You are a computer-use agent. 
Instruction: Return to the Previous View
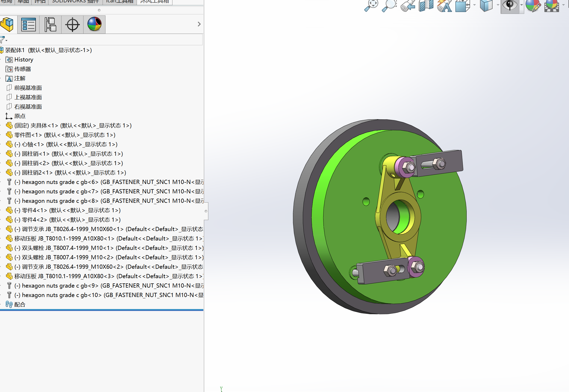[408, 5]
